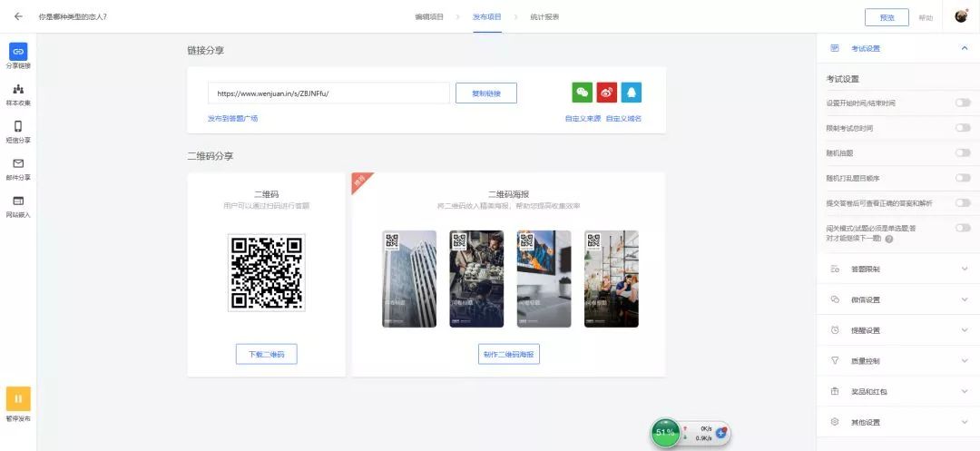Select the 分享链接 sidebar icon
Image resolution: width=980 pixels, height=451 pixels.
click(x=18, y=51)
